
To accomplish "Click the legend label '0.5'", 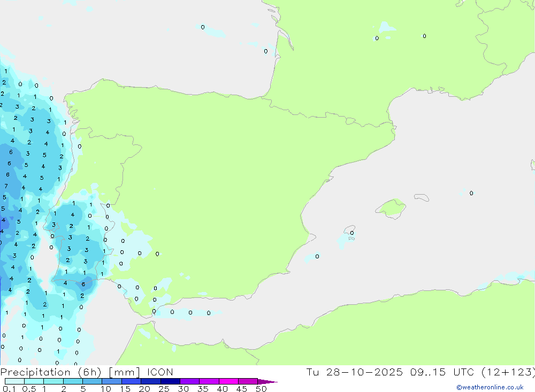I will tap(29, 389).
